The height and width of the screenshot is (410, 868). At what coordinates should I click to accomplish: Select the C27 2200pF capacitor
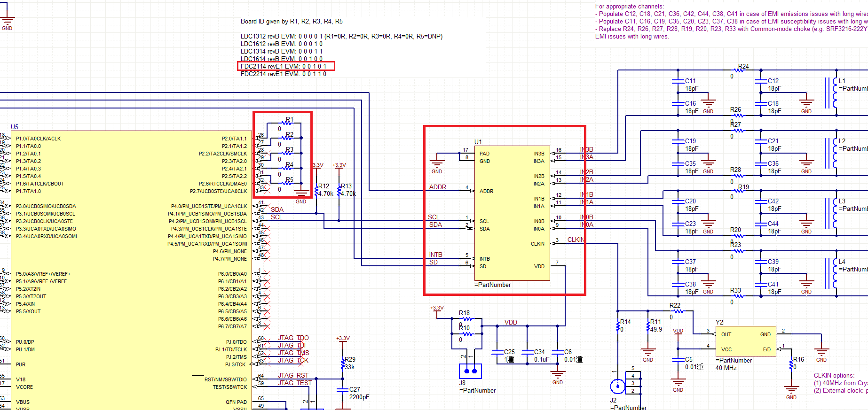pyautogui.click(x=343, y=391)
